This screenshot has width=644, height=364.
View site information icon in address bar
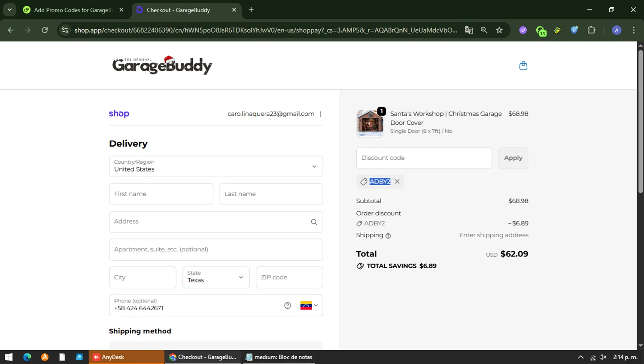pos(65,30)
